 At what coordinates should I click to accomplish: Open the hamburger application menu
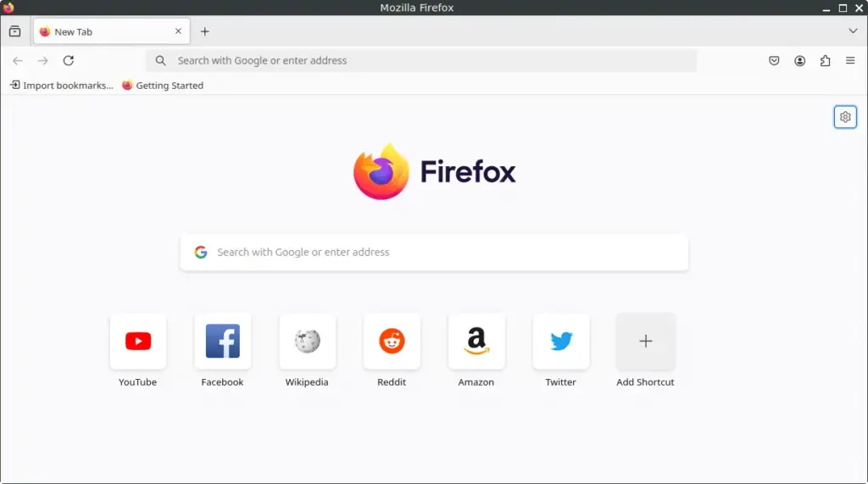click(x=850, y=61)
